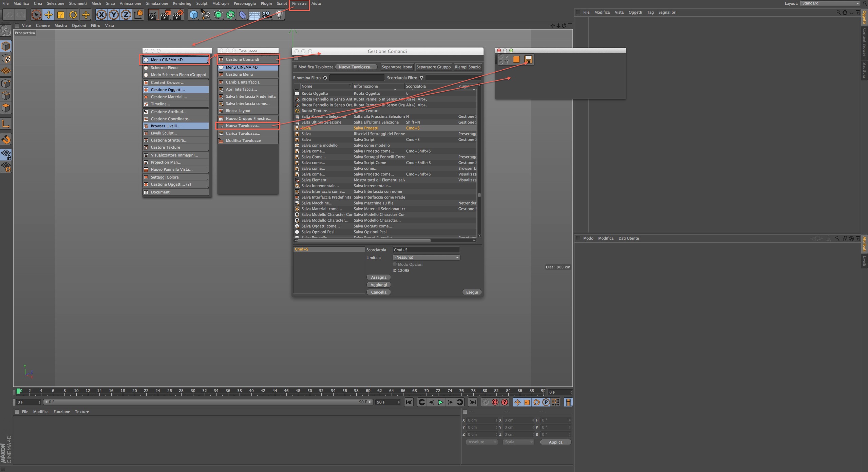868x472 pixels.
Task: Add a Light object from the toolbar
Action: (x=279, y=15)
